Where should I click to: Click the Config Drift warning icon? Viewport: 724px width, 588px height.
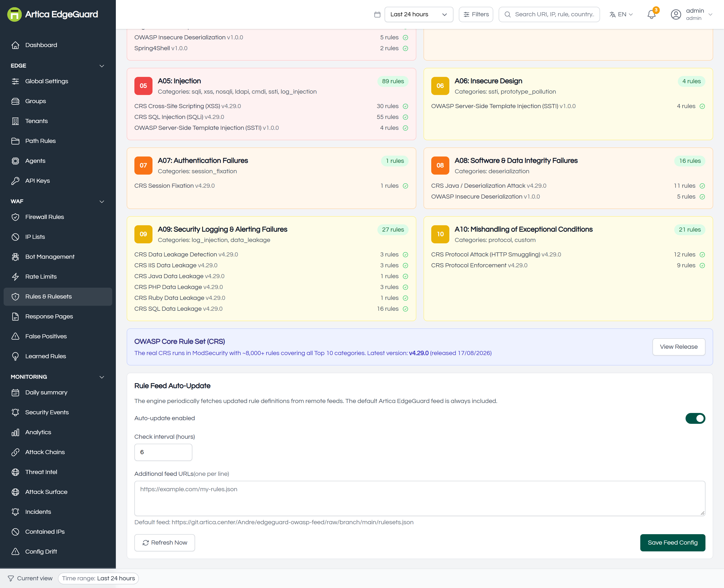click(x=15, y=552)
